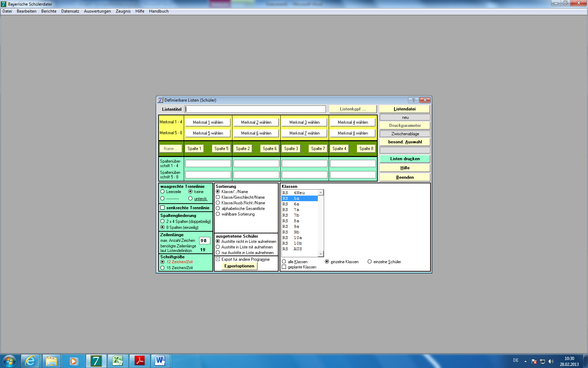Select wählbare Sortierung option

(x=218, y=214)
